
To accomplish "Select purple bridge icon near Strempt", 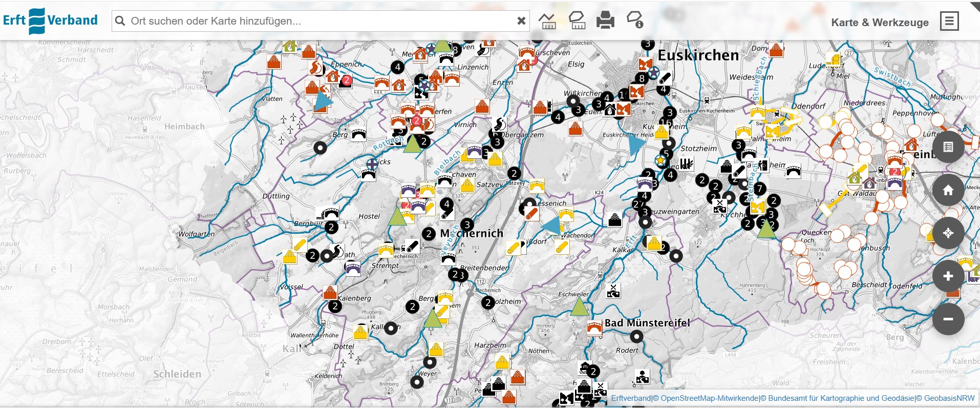I will pos(353,268).
